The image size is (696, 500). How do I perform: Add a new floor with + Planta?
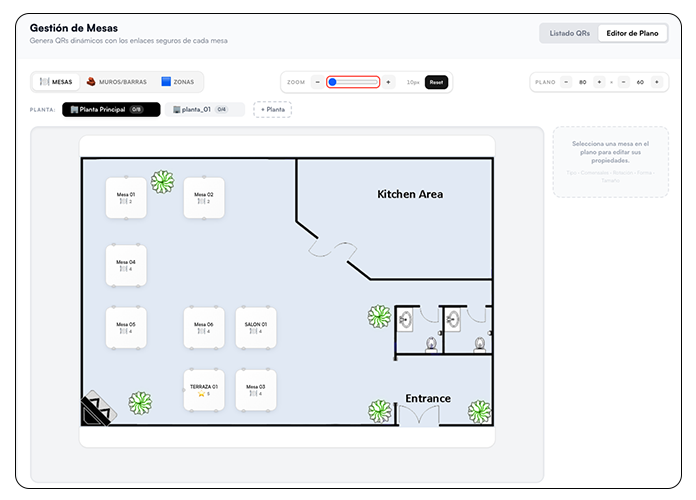coord(273,110)
